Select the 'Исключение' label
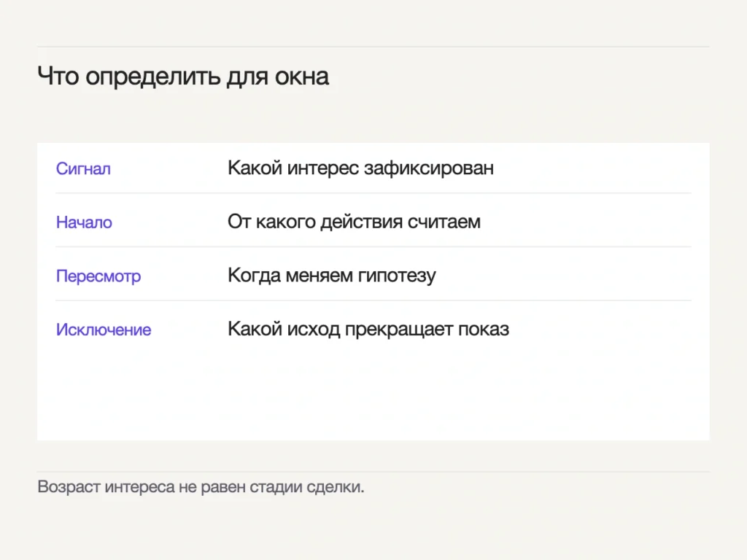 point(104,330)
